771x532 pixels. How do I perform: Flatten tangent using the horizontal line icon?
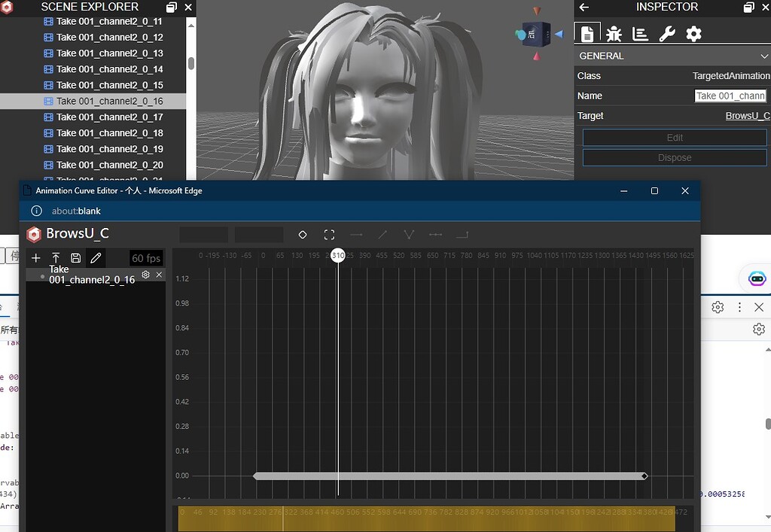pyautogui.click(x=356, y=234)
